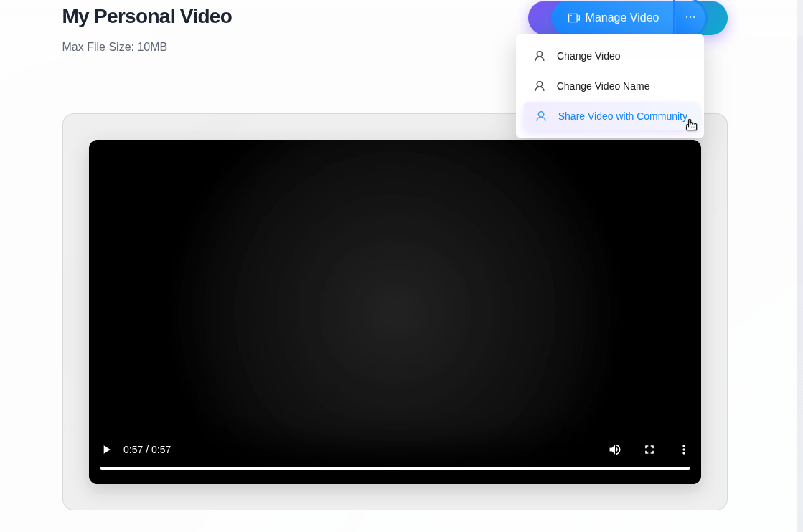This screenshot has width=803, height=532.
Task: Enter fullscreen mode on the video
Action: (x=649, y=450)
